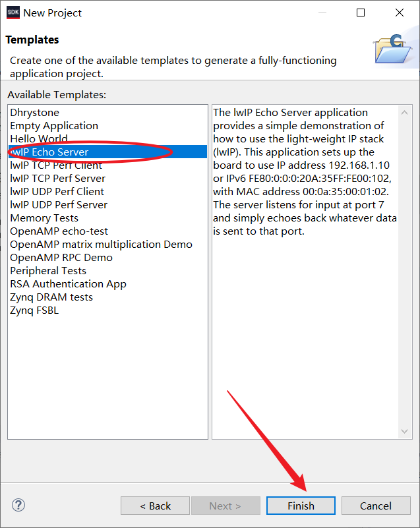Choose RSA Authentication App template
Screen dimensions: 420x528
68,284
